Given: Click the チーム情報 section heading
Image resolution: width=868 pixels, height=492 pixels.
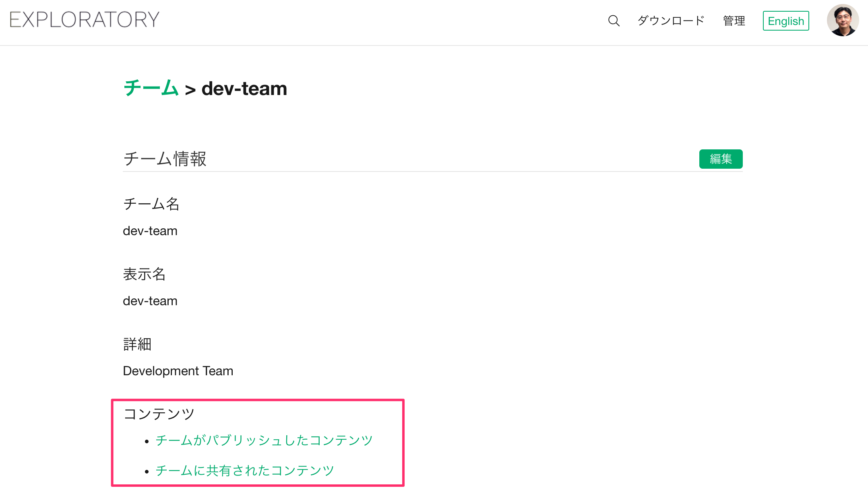Looking at the screenshot, I should click(x=165, y=159).
